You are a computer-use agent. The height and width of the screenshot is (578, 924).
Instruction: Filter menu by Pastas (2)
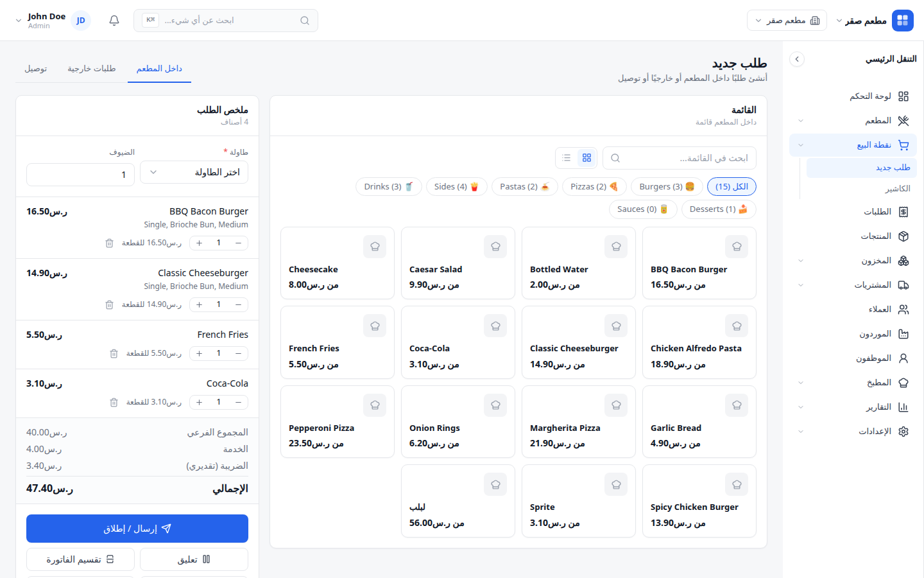pos(525,187)
